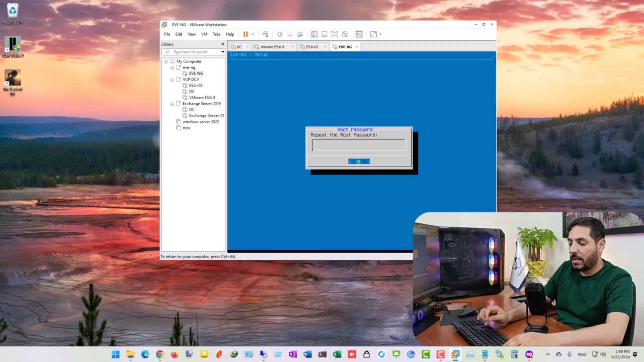Open the Help menu
Image resolution: width=644 pixels, height=362 pixels.
tap(230, 34)
